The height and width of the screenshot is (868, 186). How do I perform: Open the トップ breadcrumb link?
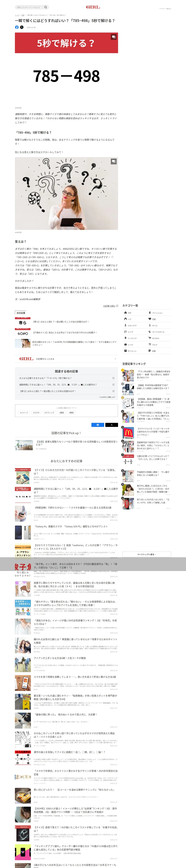17,15
